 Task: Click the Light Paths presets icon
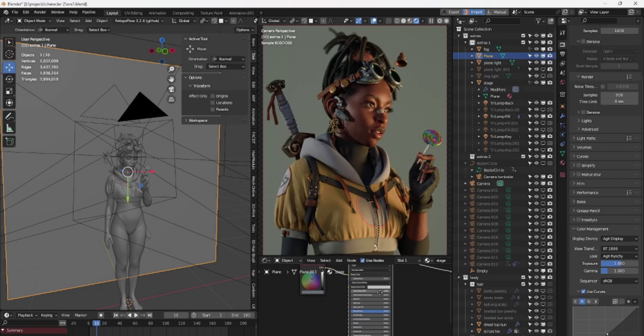[x=629, y=138]
